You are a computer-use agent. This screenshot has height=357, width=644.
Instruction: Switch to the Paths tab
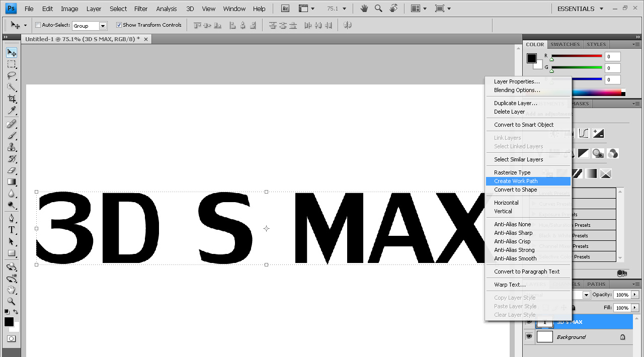click(x=596, y=284)
